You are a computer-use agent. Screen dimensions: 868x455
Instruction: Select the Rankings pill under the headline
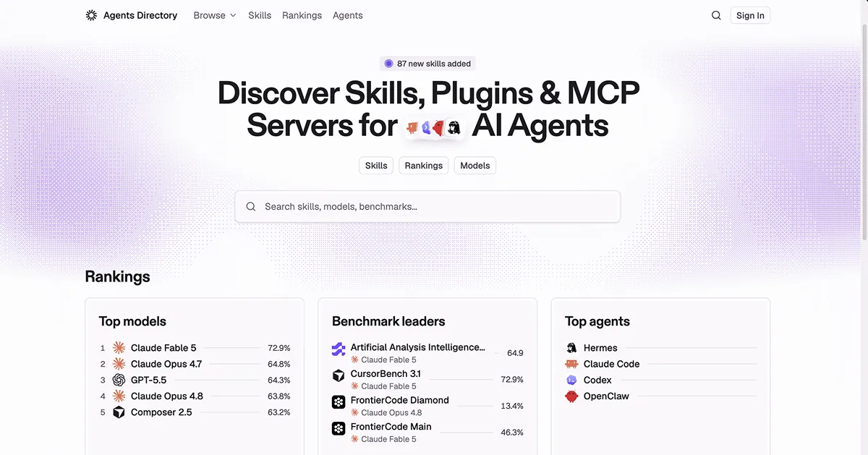(424, 166)
